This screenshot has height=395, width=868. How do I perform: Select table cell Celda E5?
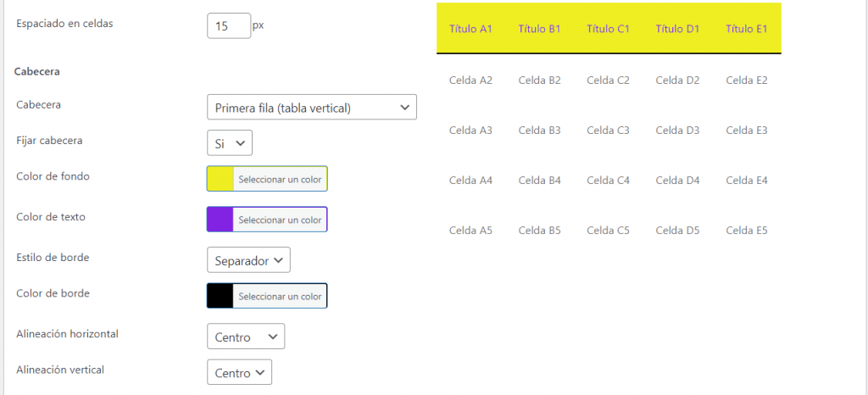(747, 231)
